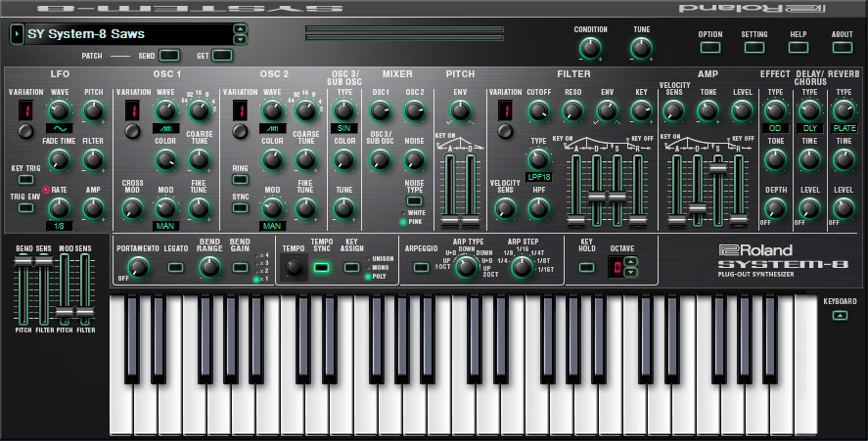868x441 pixels.
Task: Toggle OSC 2 SYNC button
Action: (240, 208)
